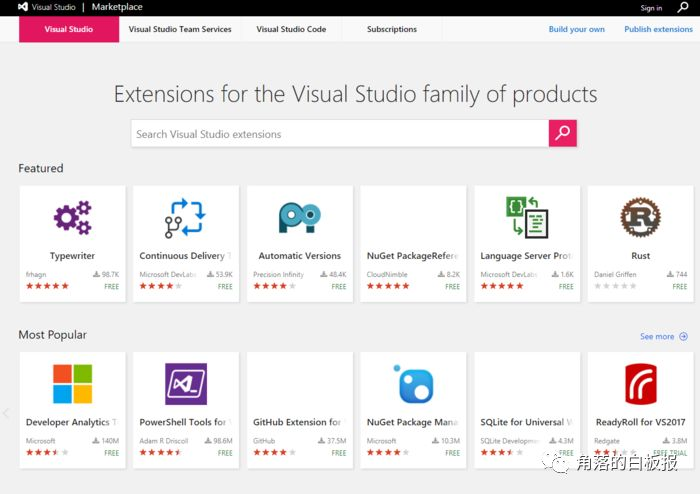Viewport: 700px width, 494px height.
Task: Click the ReadyRoll for VS2017 icon
Action: point(640,384)
